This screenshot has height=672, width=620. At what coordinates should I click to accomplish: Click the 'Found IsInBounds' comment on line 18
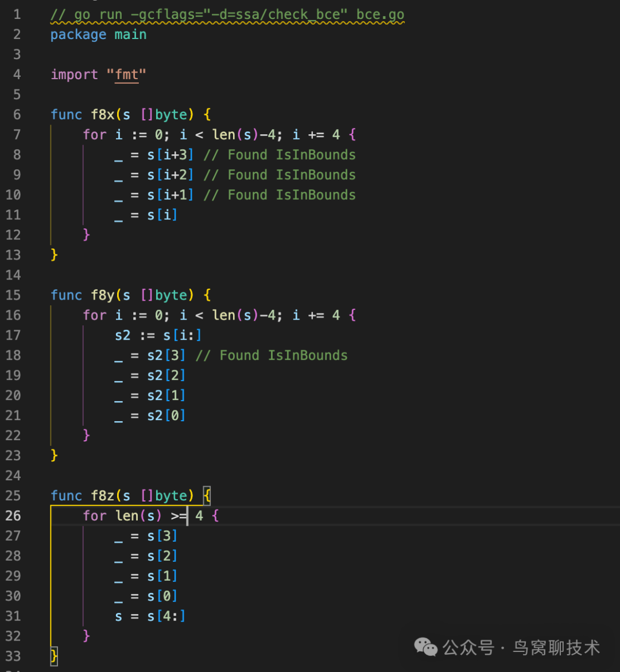pyautogui.click(x=272, y=355)
